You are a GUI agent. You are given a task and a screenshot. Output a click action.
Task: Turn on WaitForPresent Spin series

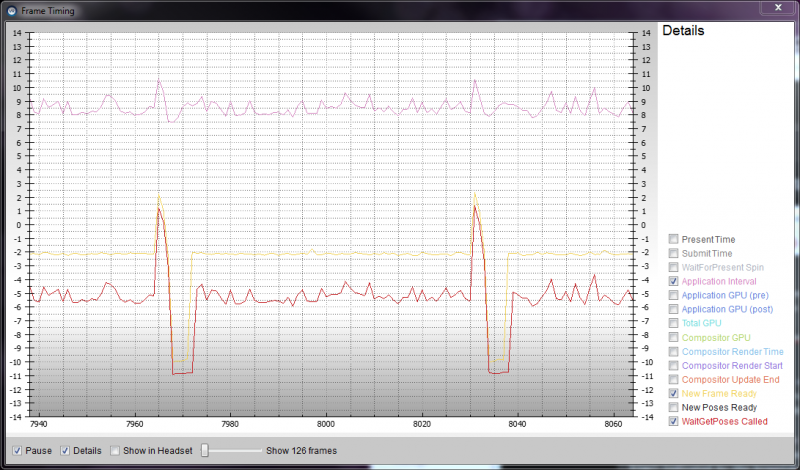point(674,268)
